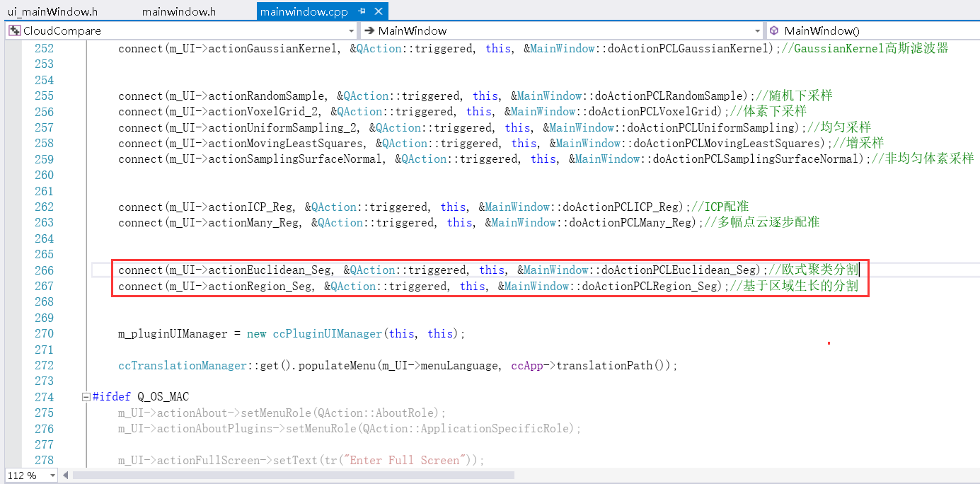Click the CloudCompare project icon in the navigation bar
The image size is (980, 484).
[14, 30]
